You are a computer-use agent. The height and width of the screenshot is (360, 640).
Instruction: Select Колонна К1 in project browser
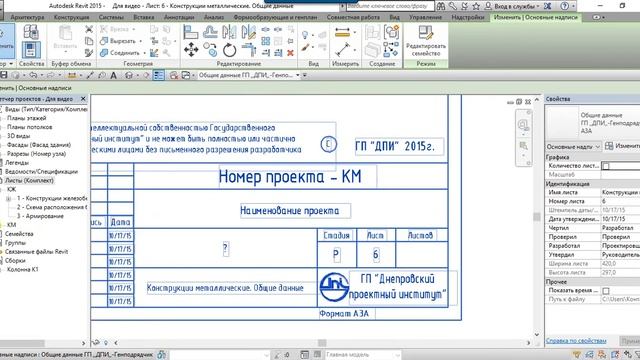click(22, 269)
